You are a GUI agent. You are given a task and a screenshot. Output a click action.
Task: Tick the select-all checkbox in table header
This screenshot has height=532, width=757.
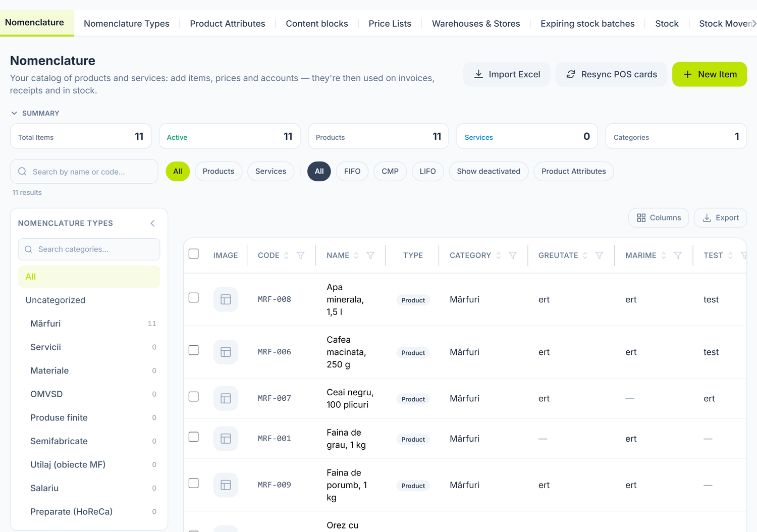[x=194, y=253]
